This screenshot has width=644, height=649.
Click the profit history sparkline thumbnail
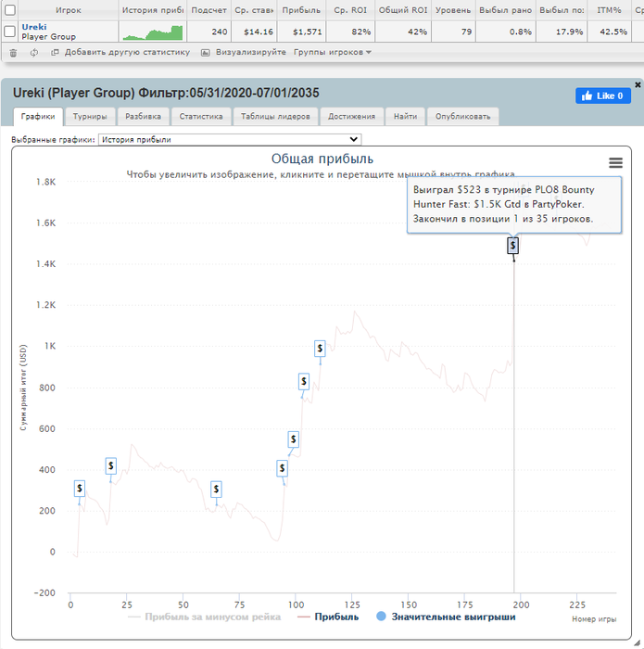pos(153,32)
